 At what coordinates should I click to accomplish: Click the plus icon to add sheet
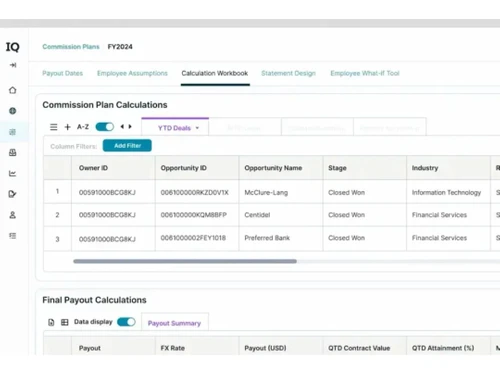pos(67,127)
